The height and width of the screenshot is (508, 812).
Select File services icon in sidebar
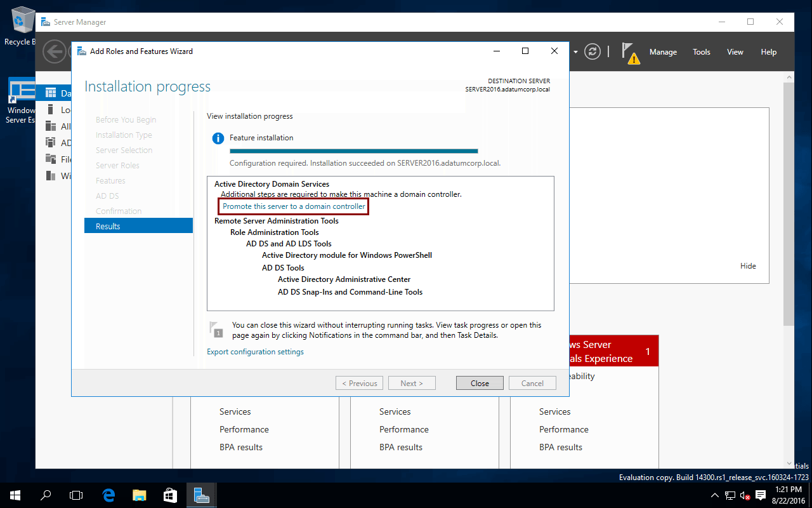pos(51,159)
